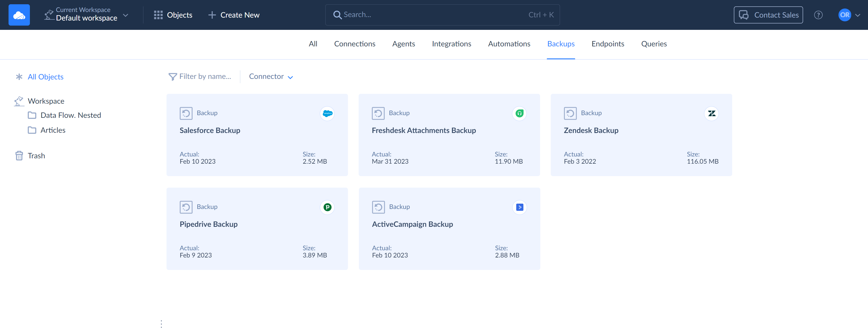
Task: Open Trash in the sidebar
Action: coord(36,155)
